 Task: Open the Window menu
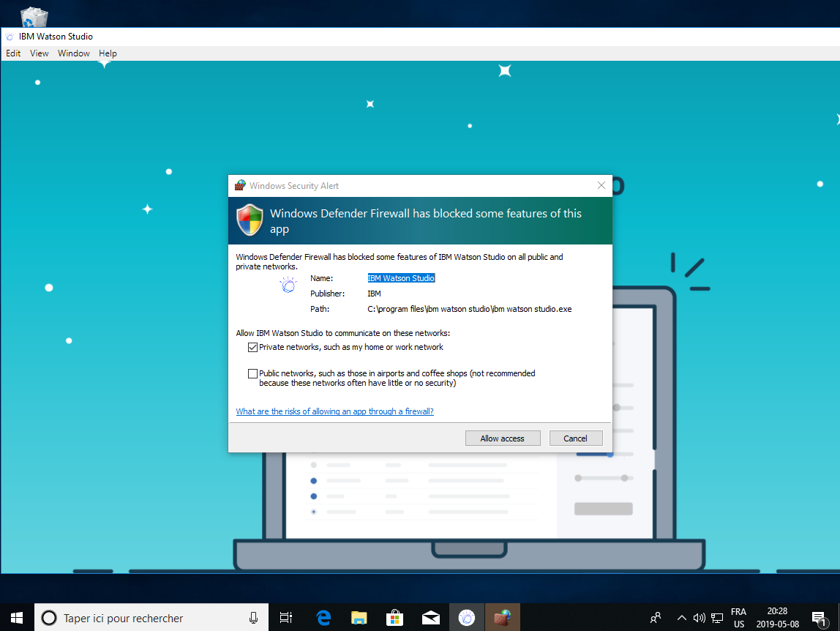tap(74, 53)
